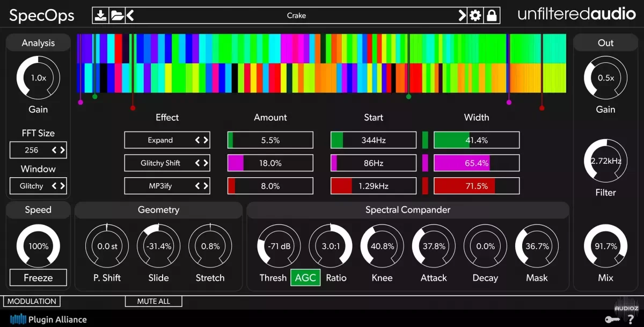Click the 8.0% Amount slider
This screenshot has width=644, height=327.
pyautogui.click(x=270, y=186)
